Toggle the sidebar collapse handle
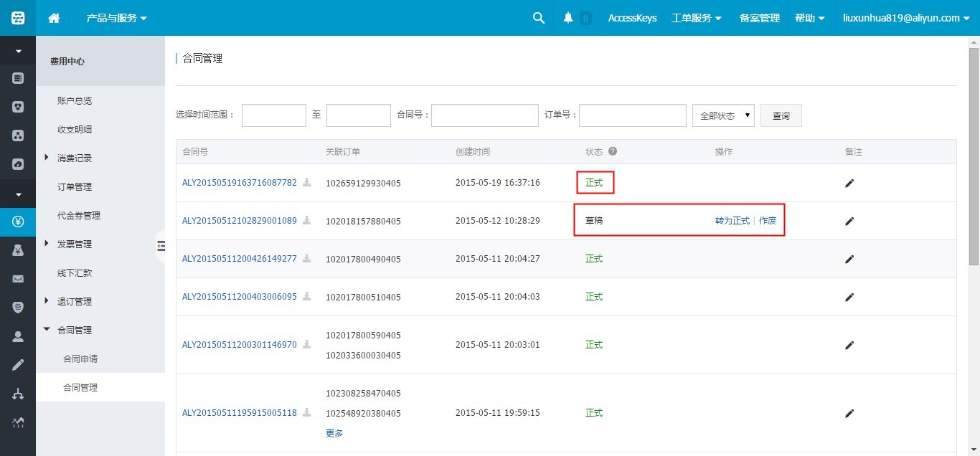980x456 pixels. (161, 246)
